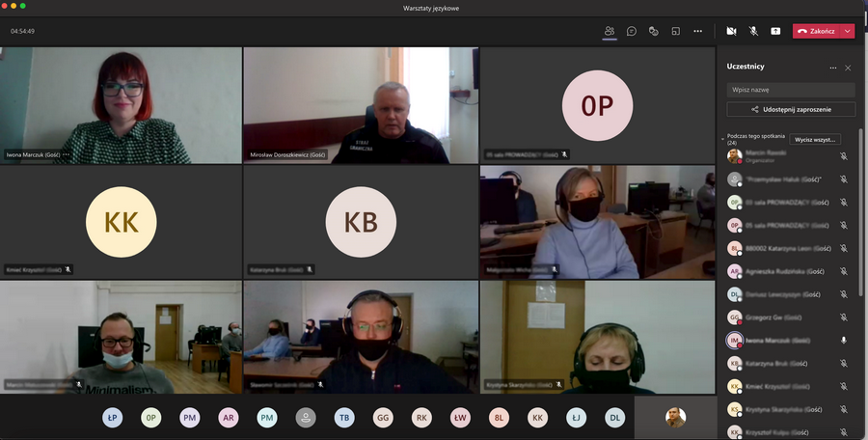Open the meeting chat panel
Viewport: 868px width, 440px height.
pos(632,31)
